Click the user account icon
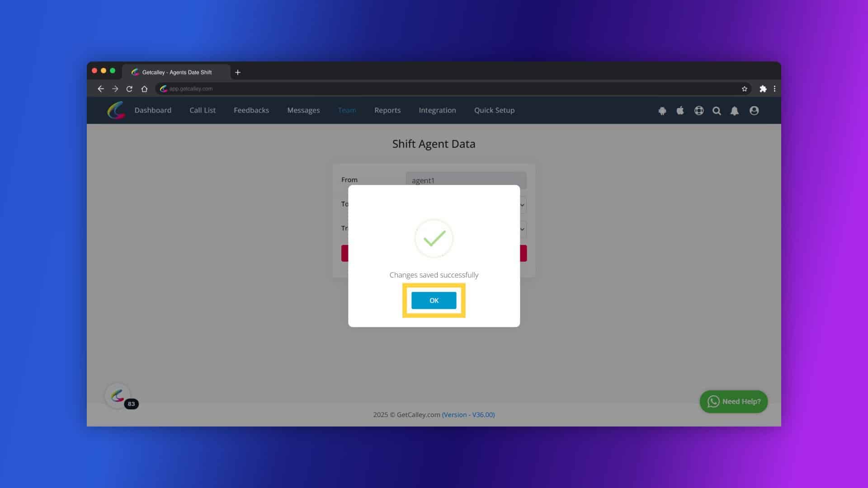 point(754,110)
